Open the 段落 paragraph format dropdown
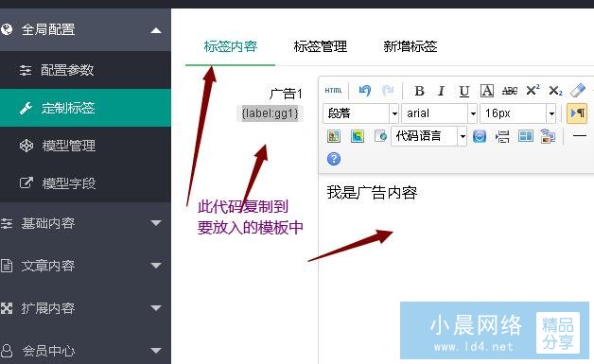594x364 pixels. [361, 113]
